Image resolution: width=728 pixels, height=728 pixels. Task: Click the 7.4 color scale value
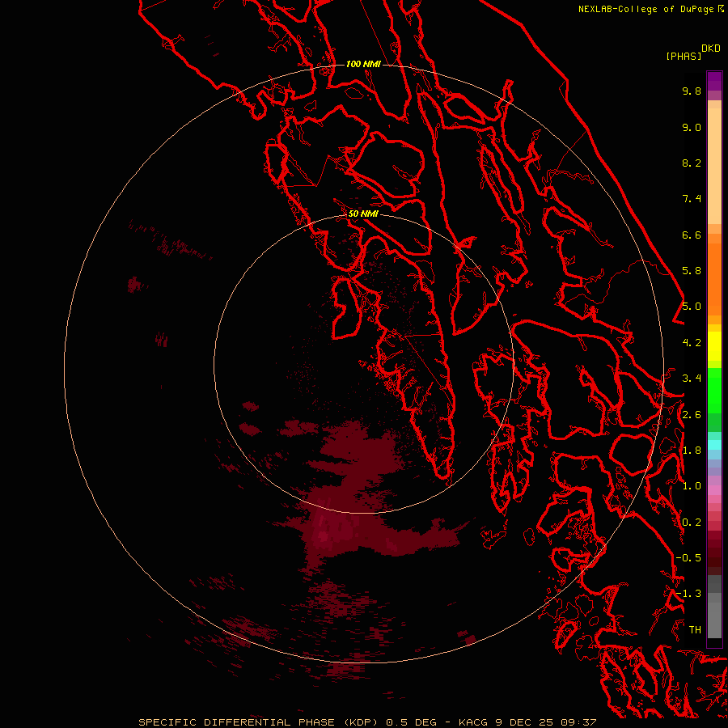coord(692,199)
